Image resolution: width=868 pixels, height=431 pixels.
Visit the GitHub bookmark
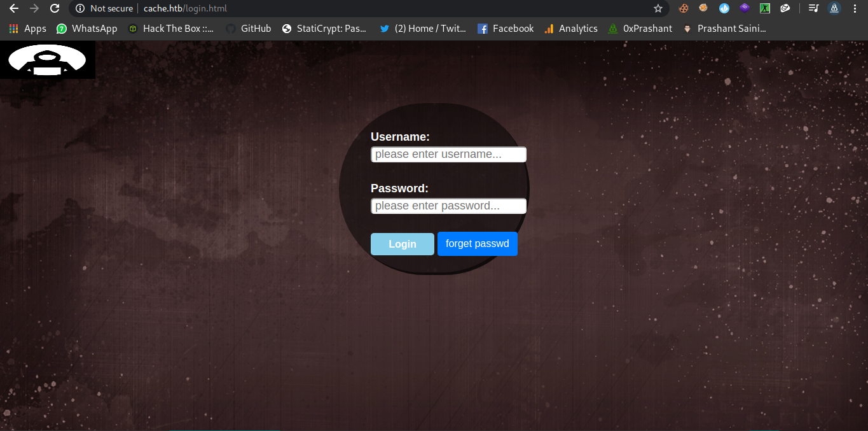click(x=248, y=28)
